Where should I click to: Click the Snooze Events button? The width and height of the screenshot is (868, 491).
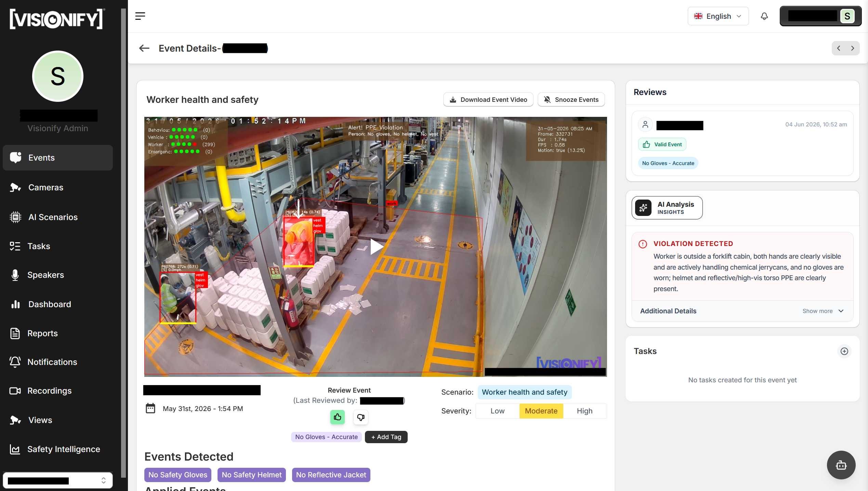click(x=571, y=99)
